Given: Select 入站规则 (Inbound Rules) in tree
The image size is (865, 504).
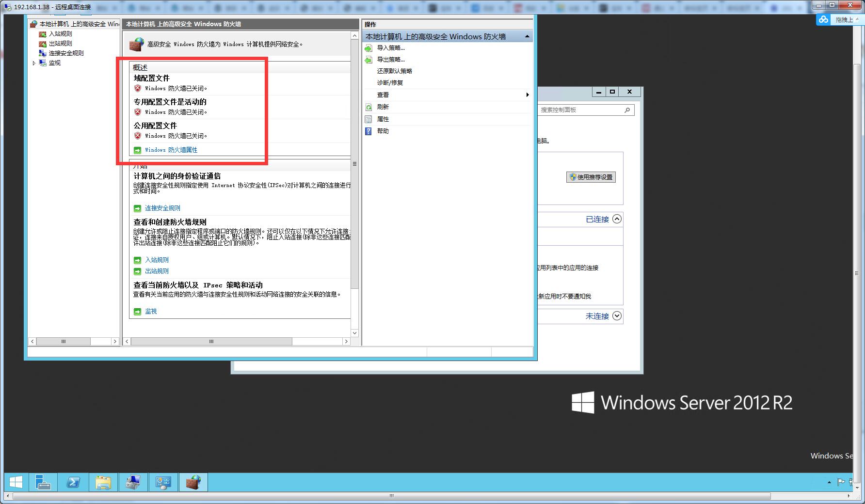Looking at the screenshot, I should click(60, 34).
